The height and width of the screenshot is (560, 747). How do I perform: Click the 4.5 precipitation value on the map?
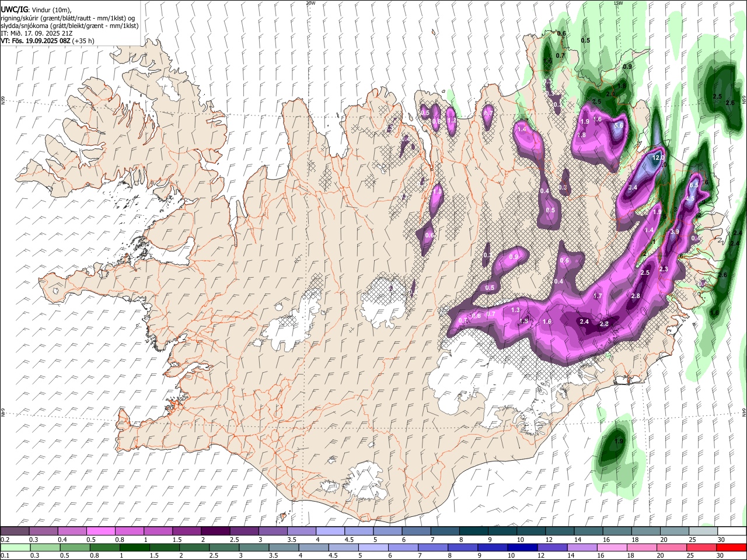690,198
